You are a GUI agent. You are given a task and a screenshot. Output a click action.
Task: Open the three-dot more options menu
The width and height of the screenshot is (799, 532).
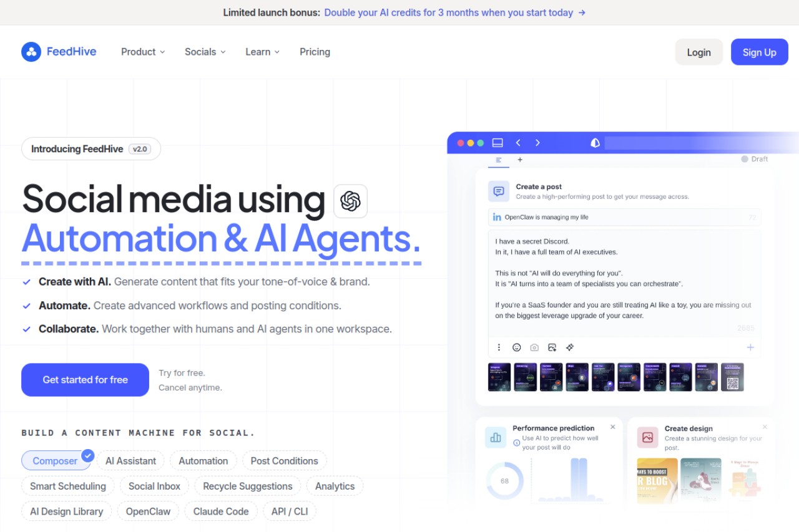coord(499,347)
